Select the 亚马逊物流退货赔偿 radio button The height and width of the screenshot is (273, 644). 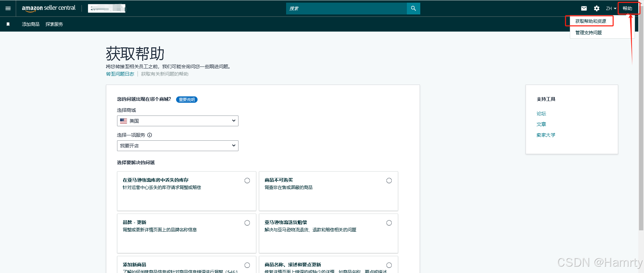click(x=389, y=223)
